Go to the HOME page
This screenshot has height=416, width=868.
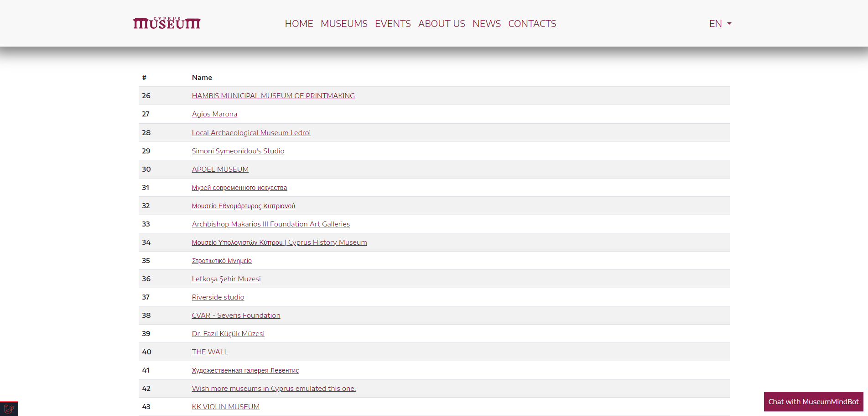[299, 24]
